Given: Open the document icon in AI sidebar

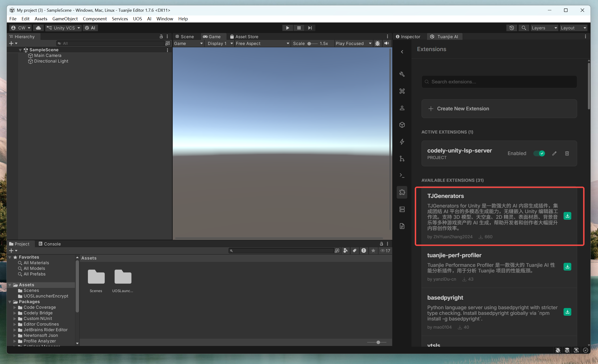Looking at the screenshot, I should point(402,226).
